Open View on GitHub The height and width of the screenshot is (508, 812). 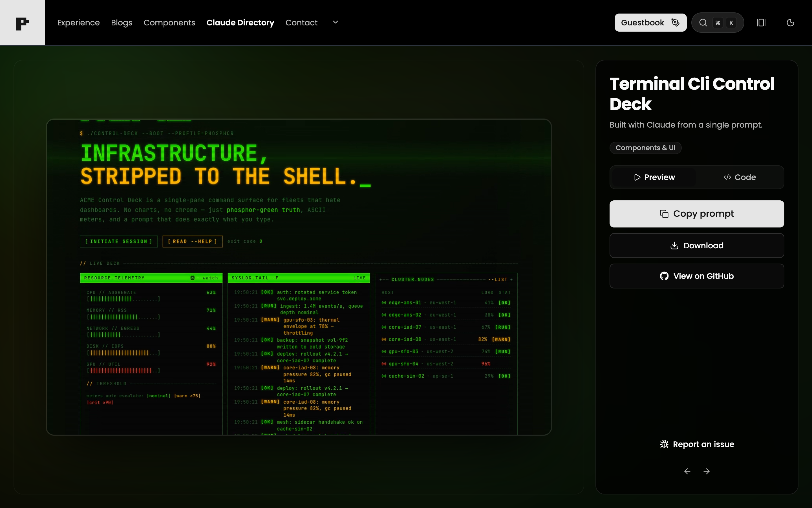[x=697, y=276]
